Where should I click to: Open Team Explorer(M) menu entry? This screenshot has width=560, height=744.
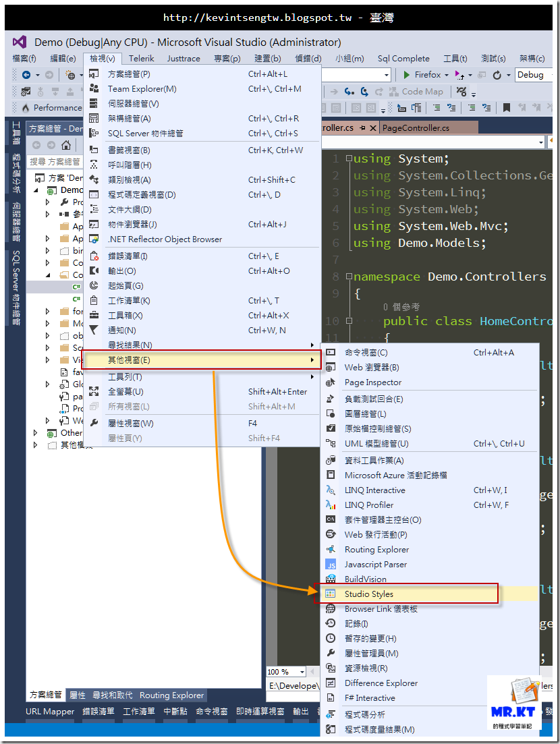pyautogui.click(x=202, y=89)
